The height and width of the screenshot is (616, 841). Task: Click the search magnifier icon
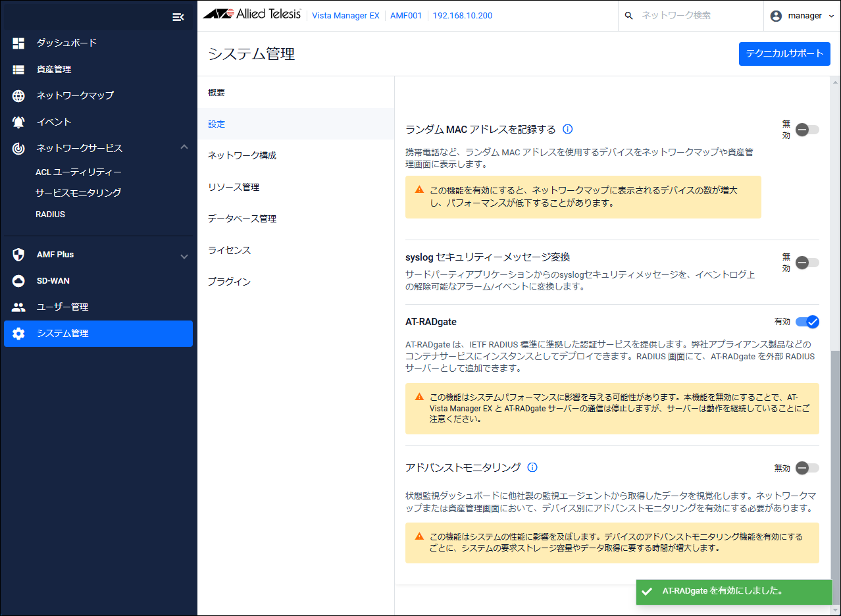628,15
